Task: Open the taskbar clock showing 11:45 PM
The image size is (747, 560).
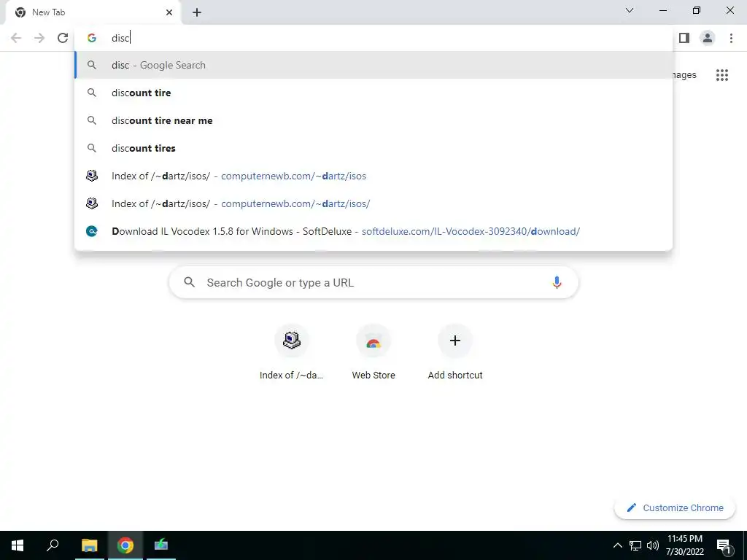Action: [x=684, y=545]
